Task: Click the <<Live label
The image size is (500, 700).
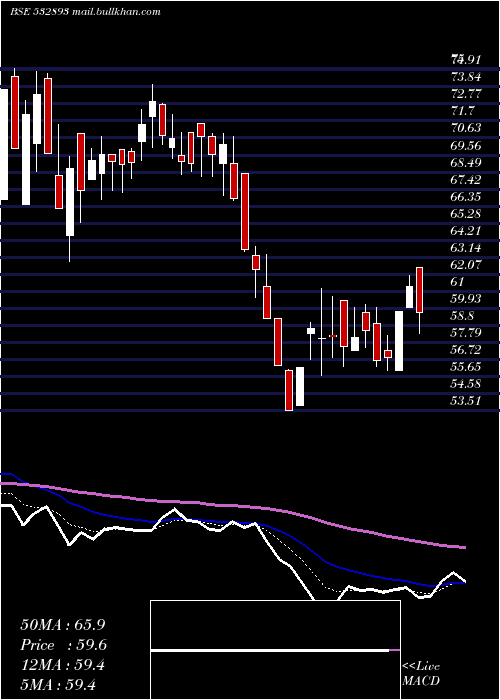Action: click(421, 667)
